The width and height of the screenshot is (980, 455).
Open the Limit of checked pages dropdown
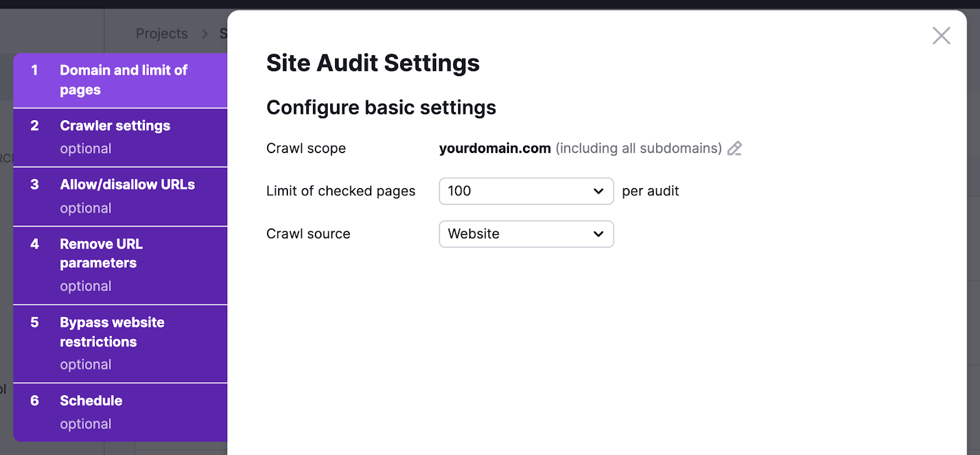(526, 191)
